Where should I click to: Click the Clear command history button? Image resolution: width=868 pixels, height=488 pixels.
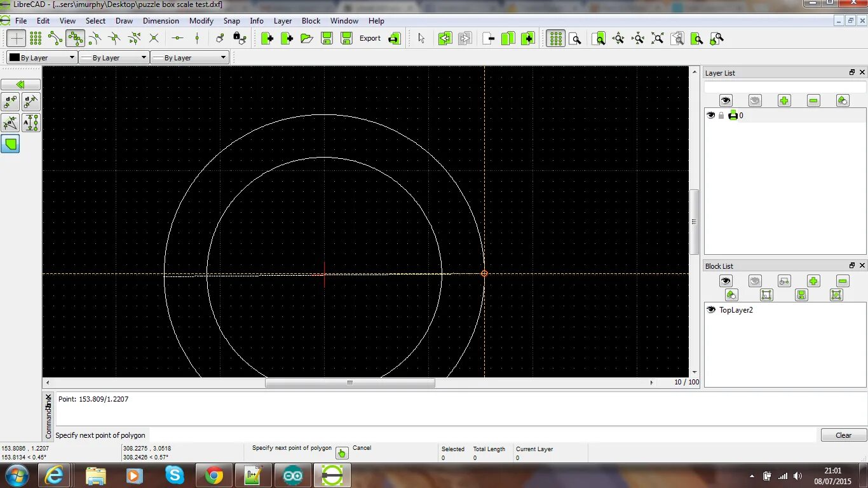click(x=843, y=435)
